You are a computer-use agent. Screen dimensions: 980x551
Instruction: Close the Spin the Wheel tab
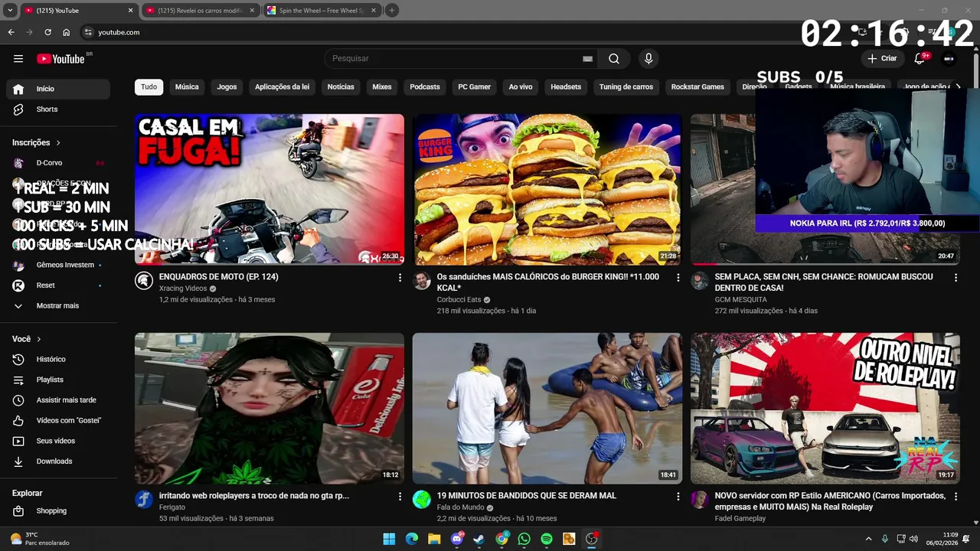(374, 11)
